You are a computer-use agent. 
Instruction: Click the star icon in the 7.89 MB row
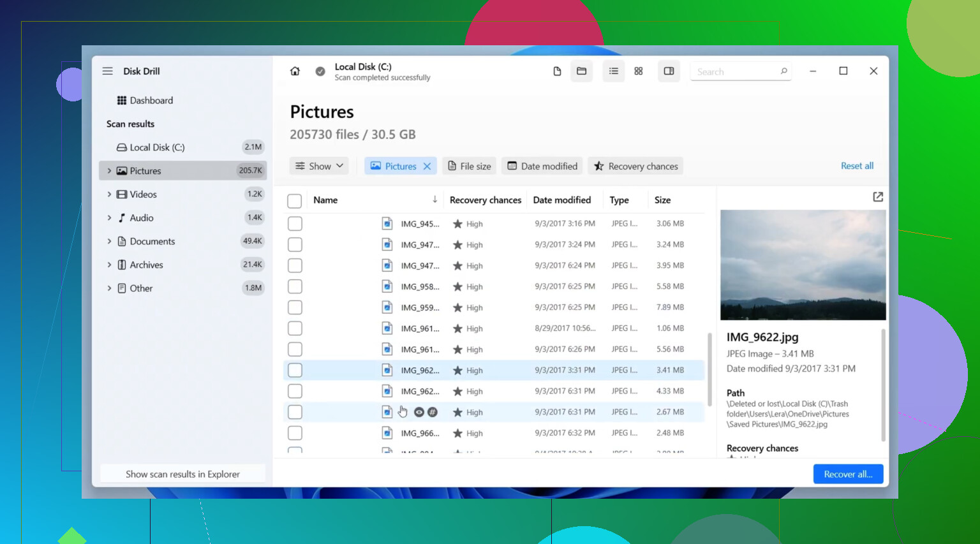tap(457, 307)
